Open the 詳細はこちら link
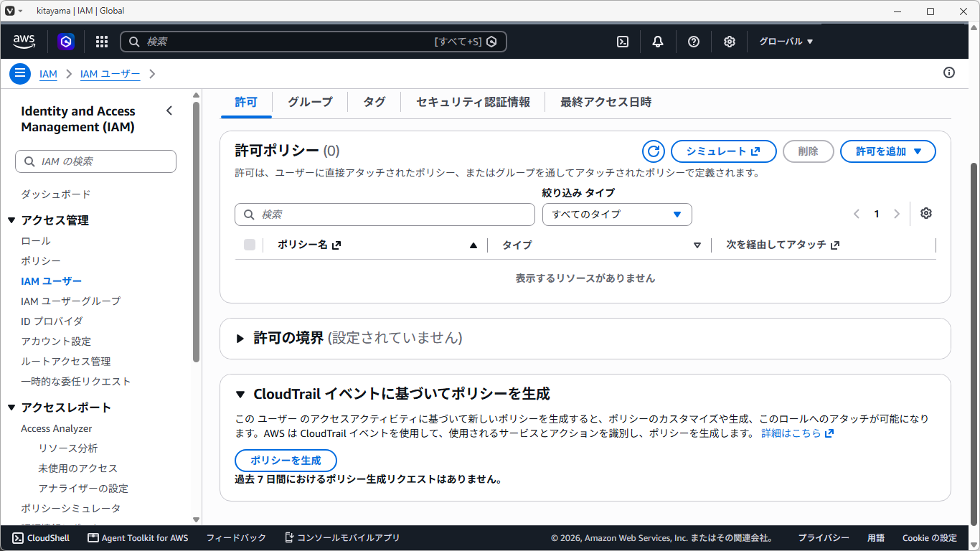 pyautogui.click(x=797, y=433)
